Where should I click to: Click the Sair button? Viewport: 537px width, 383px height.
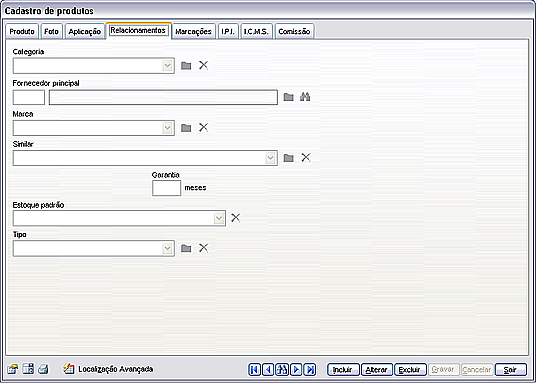tap(511, 370)
